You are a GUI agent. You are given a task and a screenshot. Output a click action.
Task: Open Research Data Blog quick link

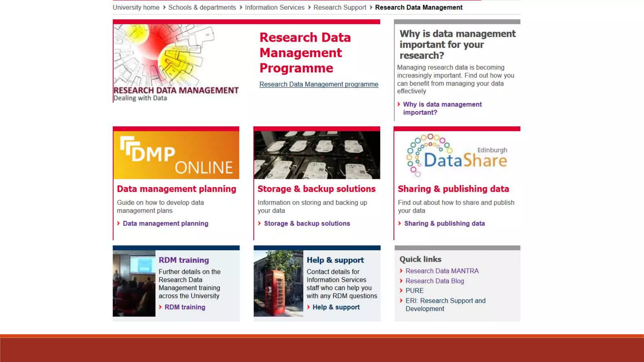click(x=435, y=281)
